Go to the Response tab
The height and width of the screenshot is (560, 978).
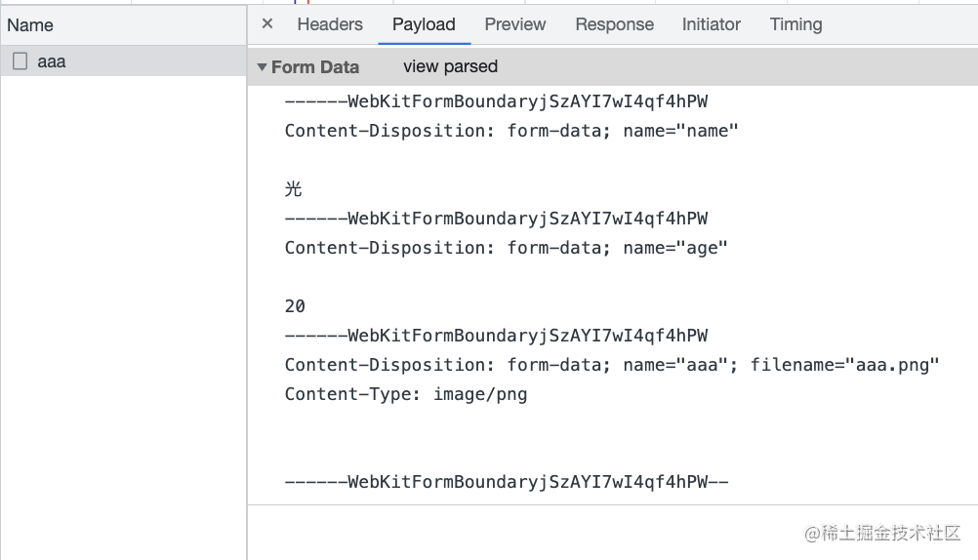614,24
